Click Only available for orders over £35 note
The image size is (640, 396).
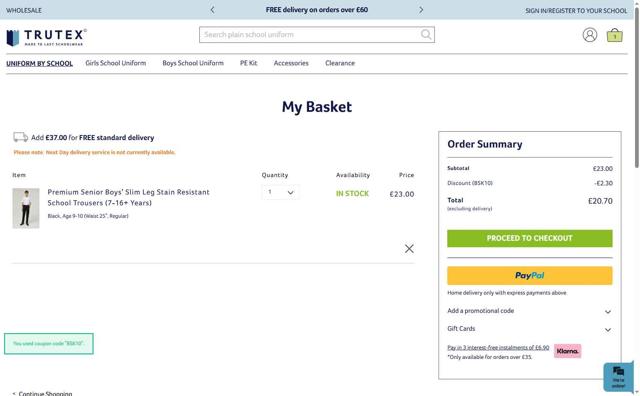(489, 357)
